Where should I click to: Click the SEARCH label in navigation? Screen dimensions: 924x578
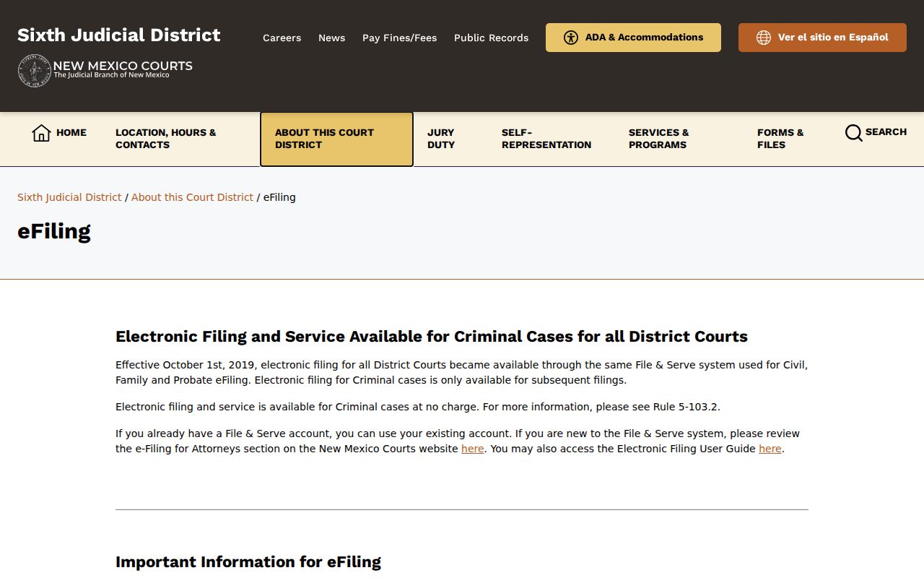(x=886, y=132)
